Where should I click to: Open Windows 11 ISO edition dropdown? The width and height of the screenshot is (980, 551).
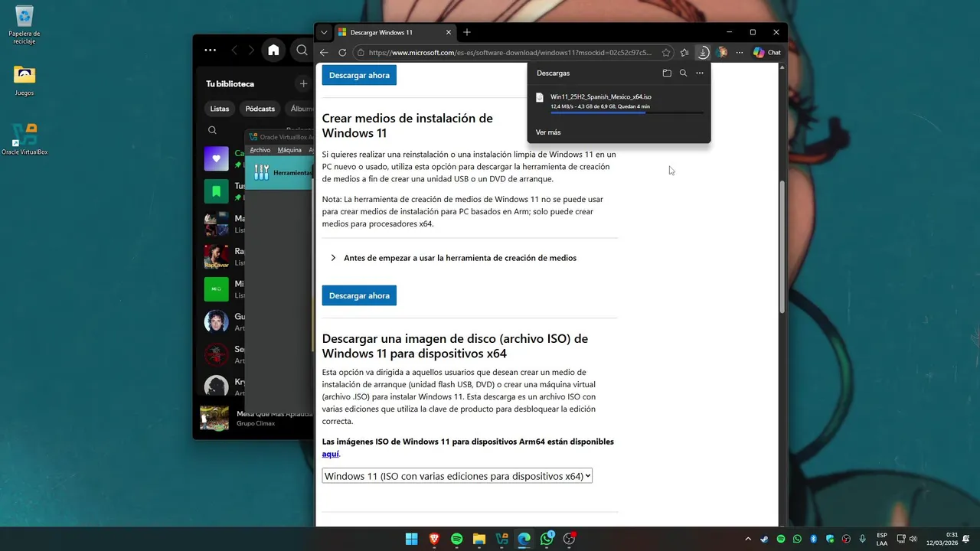click(x=457, y=476)
